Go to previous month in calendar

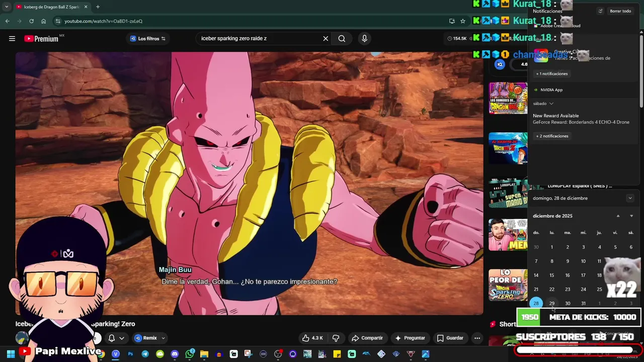[x=618, y=216]
